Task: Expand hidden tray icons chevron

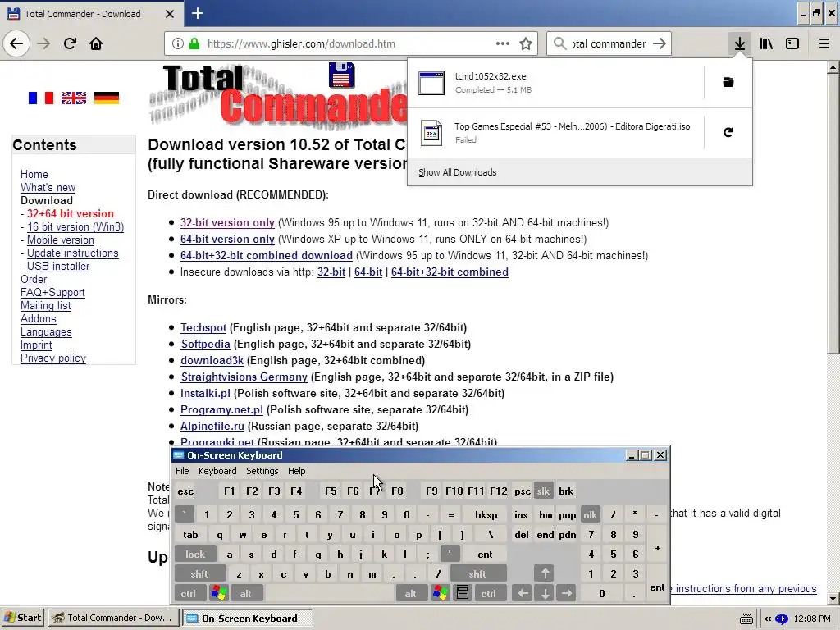Action: [767, 619]
